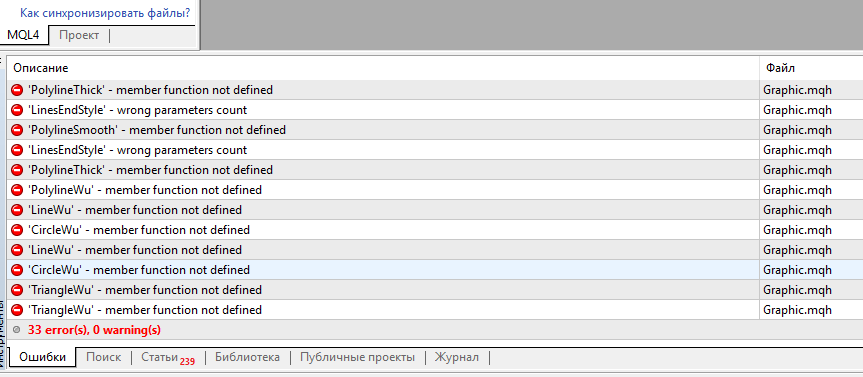Select Graphic.mqh cell in first 'TriangleWu' row

pyautogui.click(x=811, y=289)
